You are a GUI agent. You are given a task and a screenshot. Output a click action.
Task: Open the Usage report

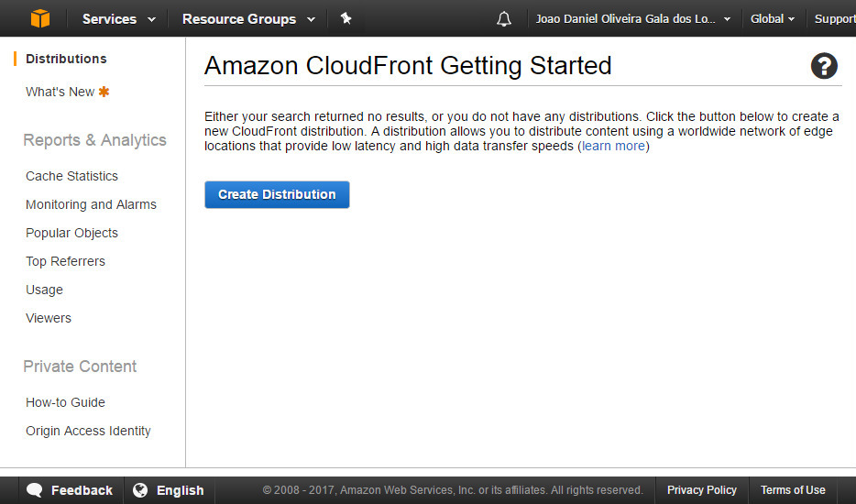tap(44, 290)
